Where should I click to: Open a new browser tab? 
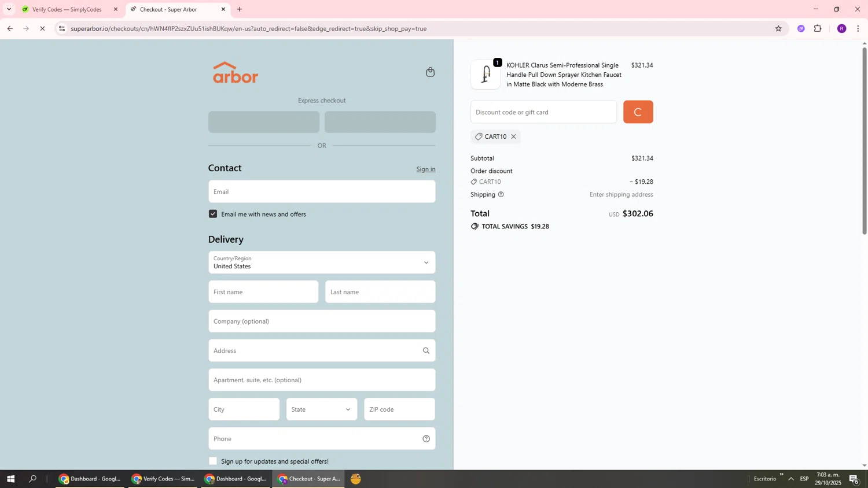[x=240, y=9]
